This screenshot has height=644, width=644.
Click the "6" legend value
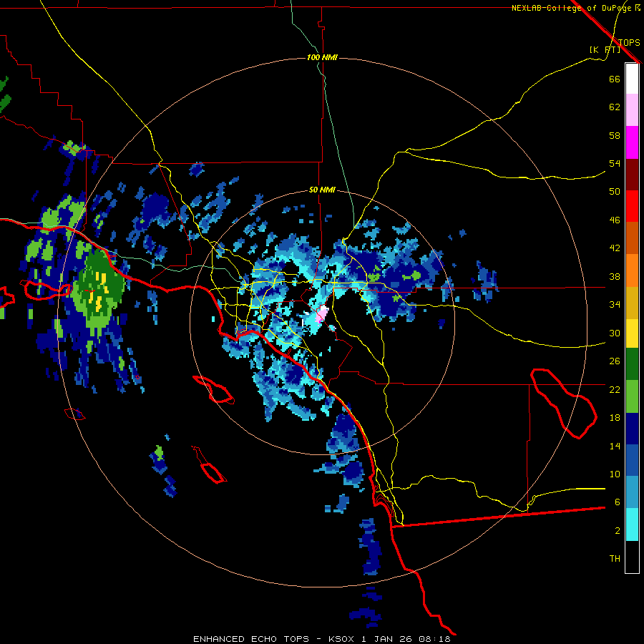tap(618, 502)
